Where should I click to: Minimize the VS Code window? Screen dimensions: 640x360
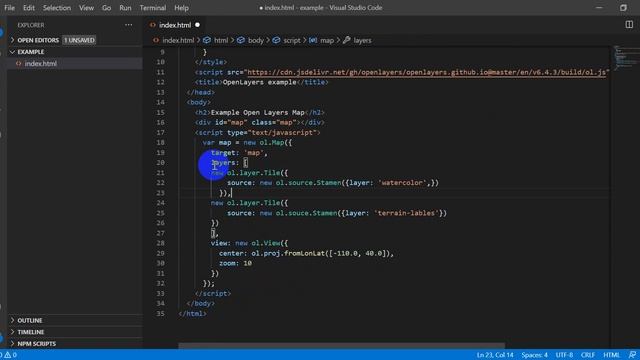(x=599, y=8)
